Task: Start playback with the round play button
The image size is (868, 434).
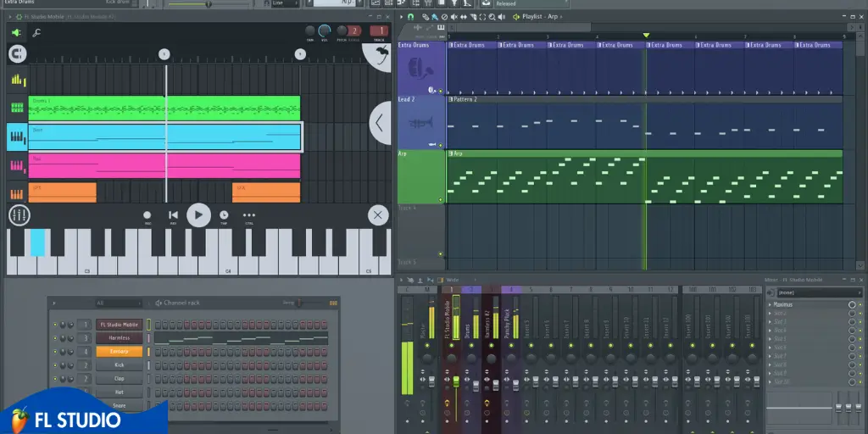Action: click(x=198, y=214)
